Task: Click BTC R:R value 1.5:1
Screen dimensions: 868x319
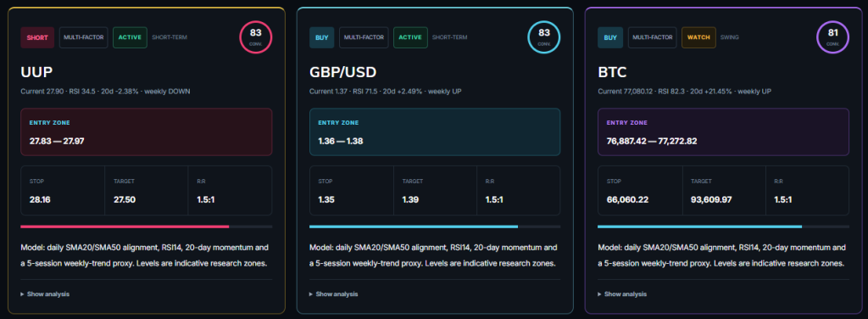Action: pos(783,199)
